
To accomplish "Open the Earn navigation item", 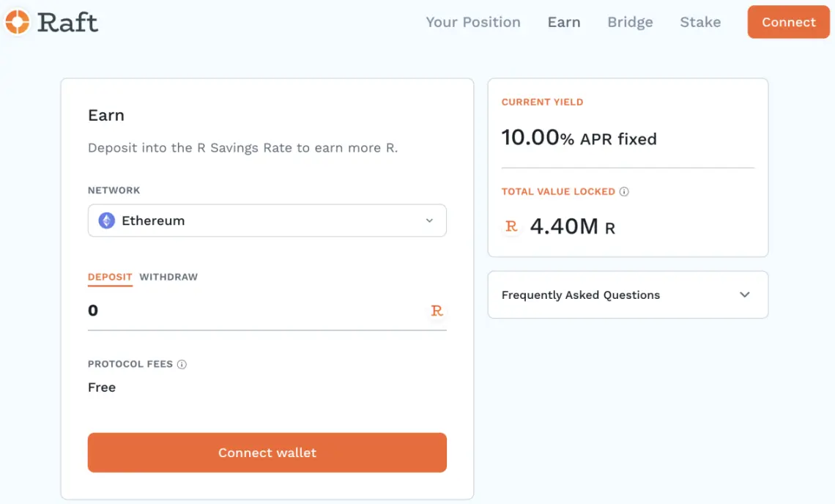I will pos(564,22).
